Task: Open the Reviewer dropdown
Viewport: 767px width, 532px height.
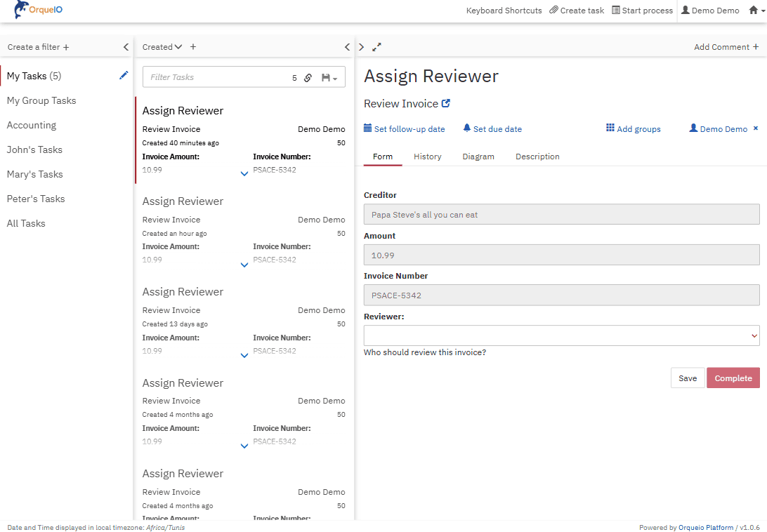Action: (562, 335)
